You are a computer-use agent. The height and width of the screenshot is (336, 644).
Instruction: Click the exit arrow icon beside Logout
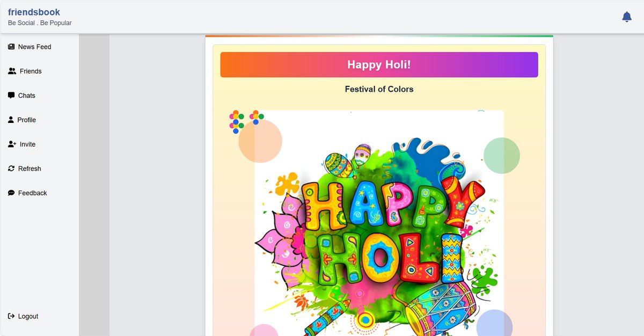tap(11, 316)
